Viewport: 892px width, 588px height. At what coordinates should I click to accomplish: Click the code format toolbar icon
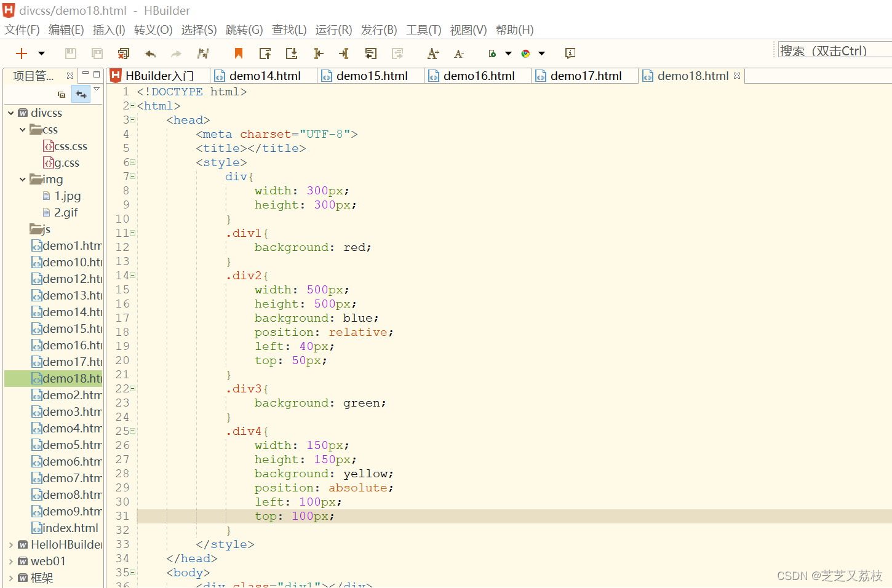(203, 54)
